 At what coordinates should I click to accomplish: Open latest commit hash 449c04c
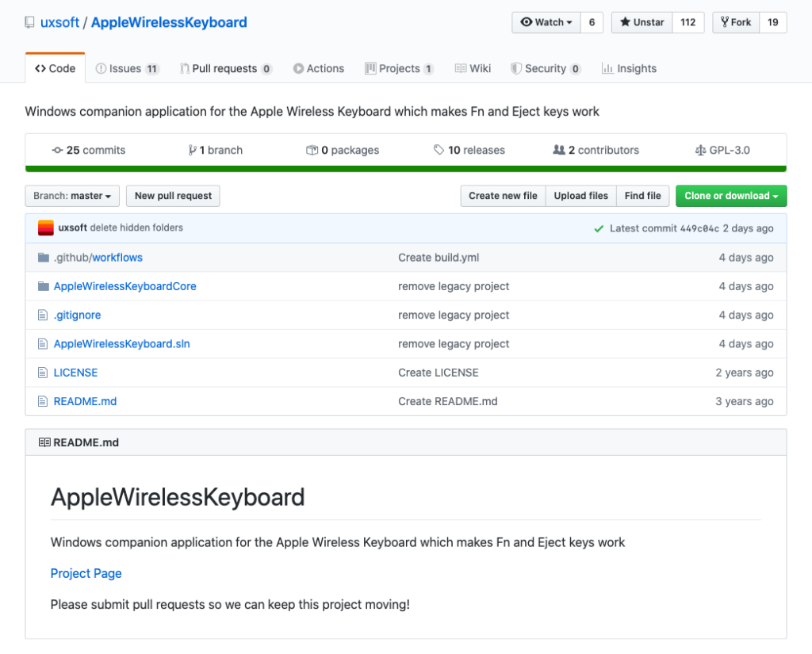699,228
